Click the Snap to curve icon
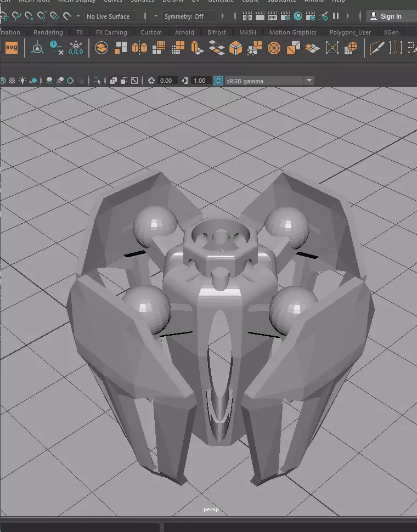Viewport: 417px width, 532px height. coord(16,15)
